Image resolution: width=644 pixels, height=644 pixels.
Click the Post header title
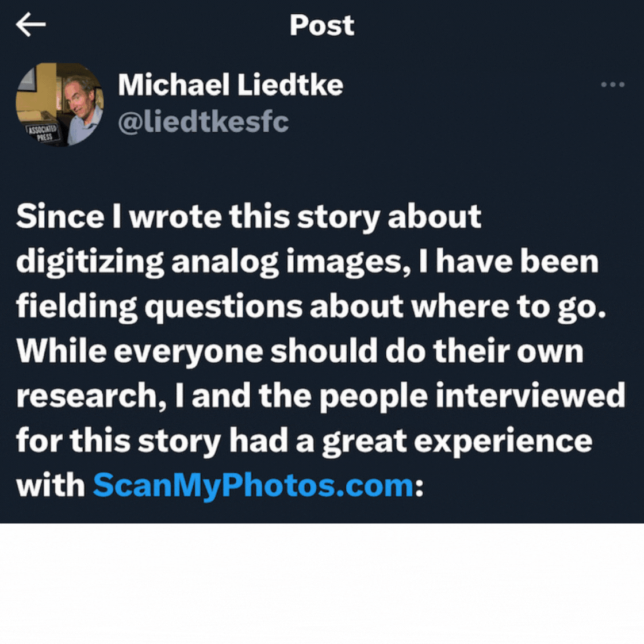322,25
